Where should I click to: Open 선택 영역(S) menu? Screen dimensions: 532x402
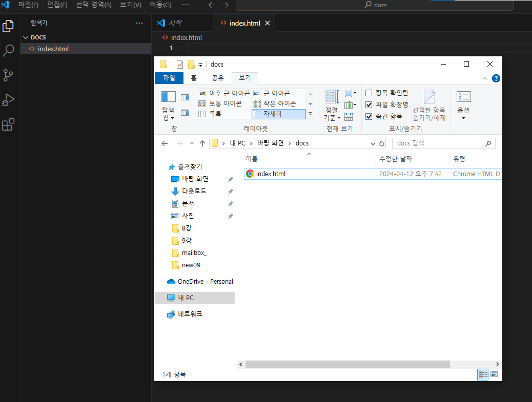pyautogui.click(x=94, y=5)
